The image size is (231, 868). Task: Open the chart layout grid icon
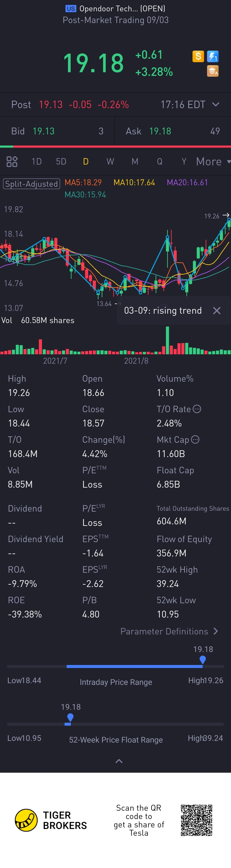(12, 162)
